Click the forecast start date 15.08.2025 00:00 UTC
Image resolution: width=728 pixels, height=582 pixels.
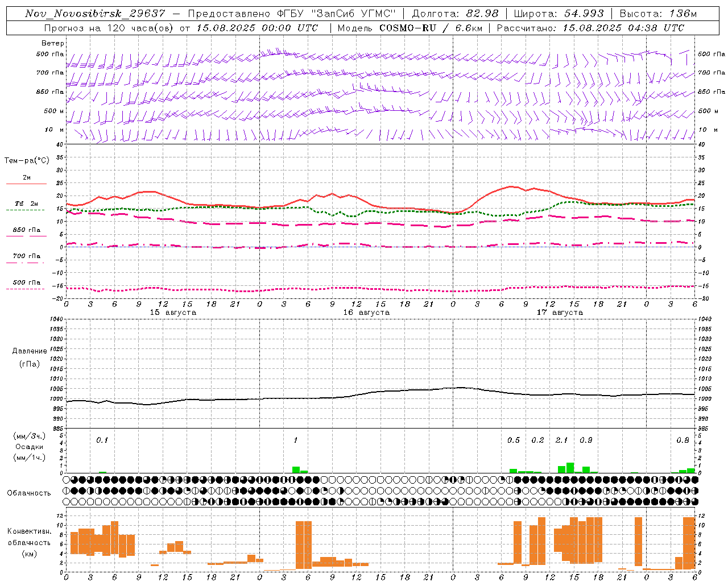(x=257, y=28)
